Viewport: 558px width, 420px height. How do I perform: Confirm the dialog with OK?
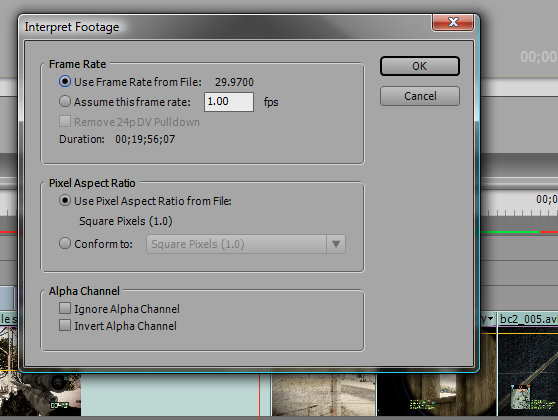[x=420, y=66]
